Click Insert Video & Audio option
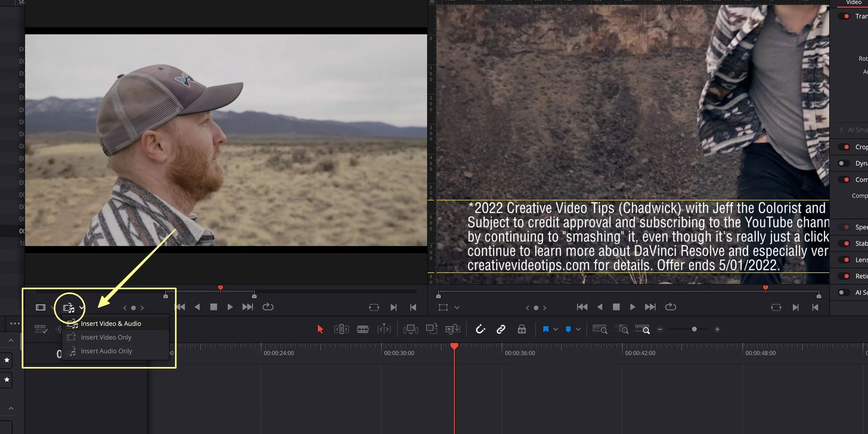This screenshot has height=434, width=868. tap(111, 323)
